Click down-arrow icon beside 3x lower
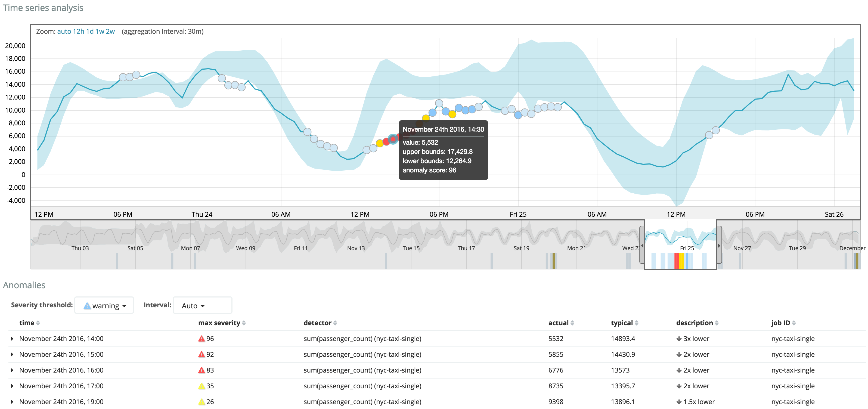Screen dimensions: 868x409 679,339
